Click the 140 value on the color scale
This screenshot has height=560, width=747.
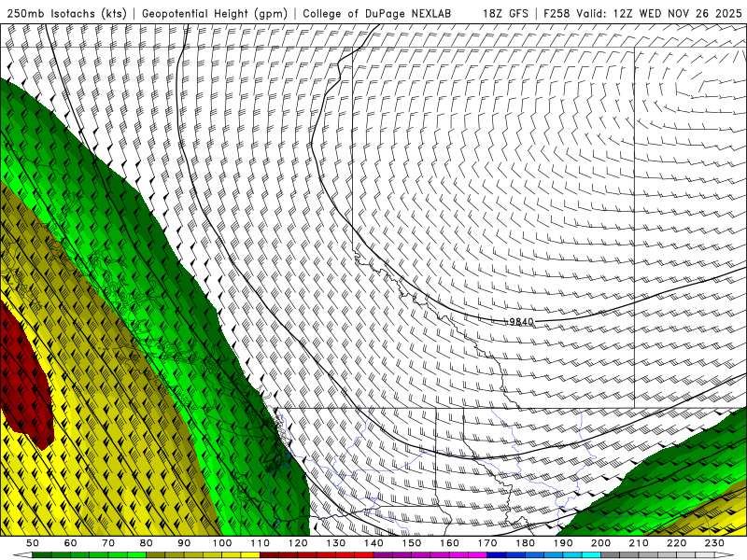373,543
